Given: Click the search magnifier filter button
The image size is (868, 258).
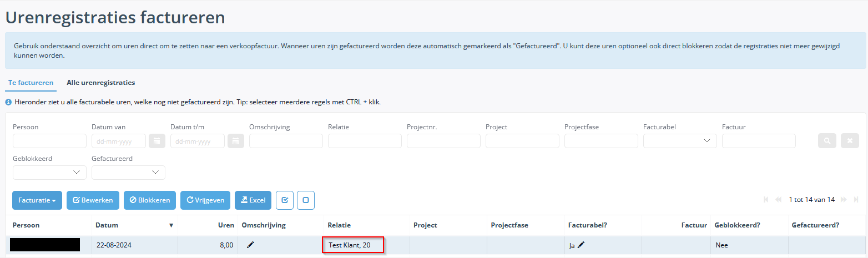Looking at the screenshot, I should 827,141.
